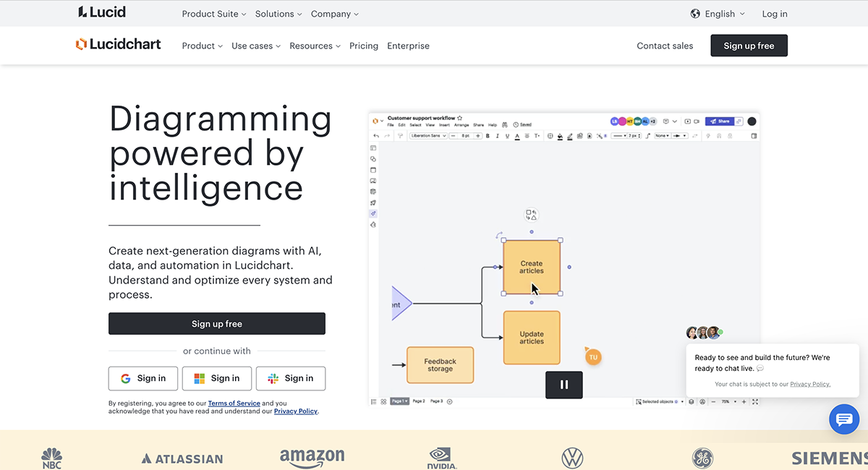Click the Sign up free button
868x470 pixels.
coord(217,323)
